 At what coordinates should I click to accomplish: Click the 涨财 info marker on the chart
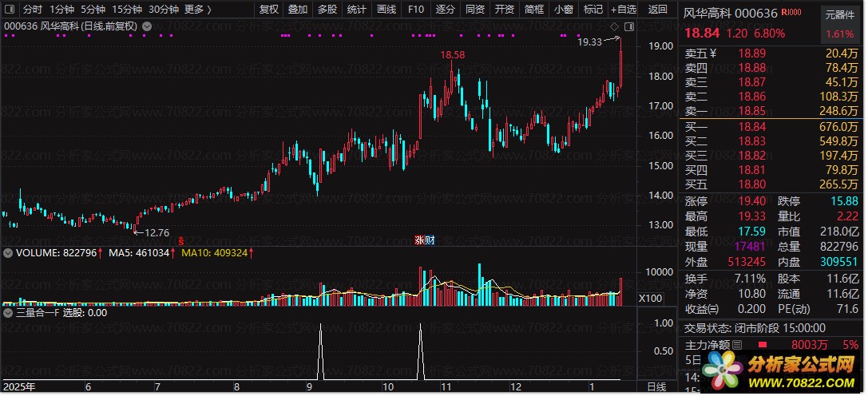click(x=423, y=240)
